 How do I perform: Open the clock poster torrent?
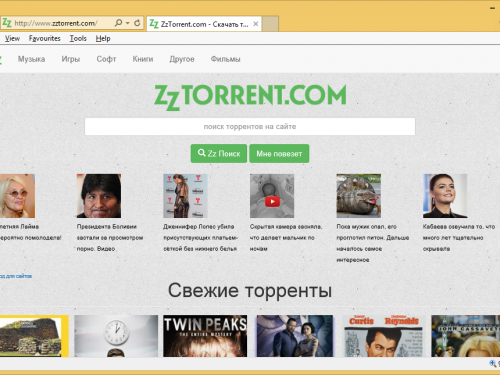[116, 336]
